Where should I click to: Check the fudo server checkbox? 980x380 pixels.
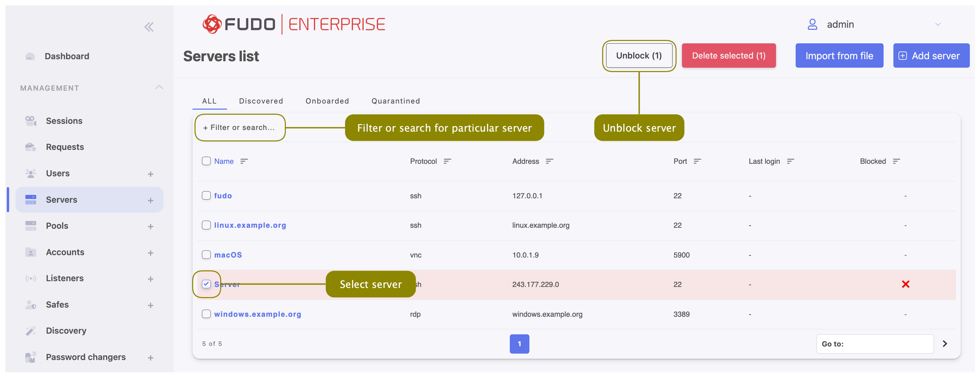click(206, 196)
